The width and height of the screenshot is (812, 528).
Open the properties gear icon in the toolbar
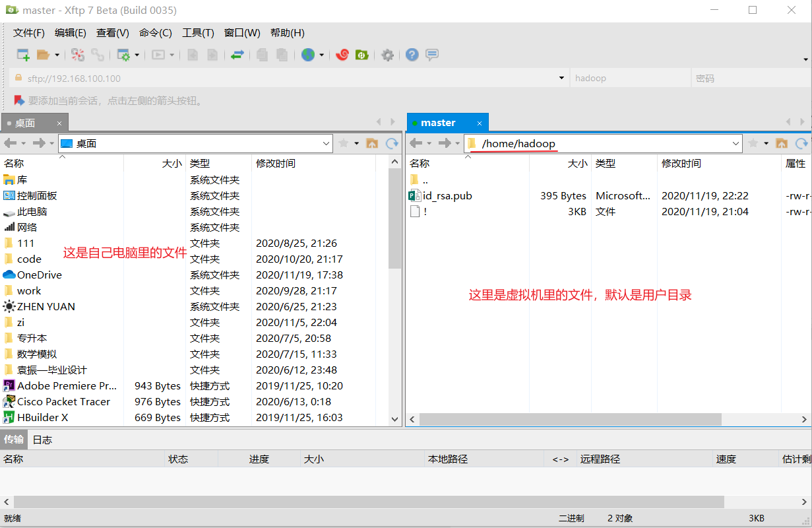point(387,55)
